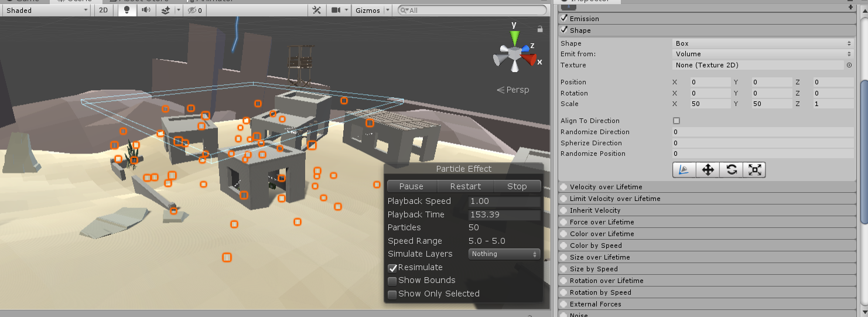Open the Shape type dropdown showing Box
Viewport: 868px width, 317px height.
click(763, 43)
